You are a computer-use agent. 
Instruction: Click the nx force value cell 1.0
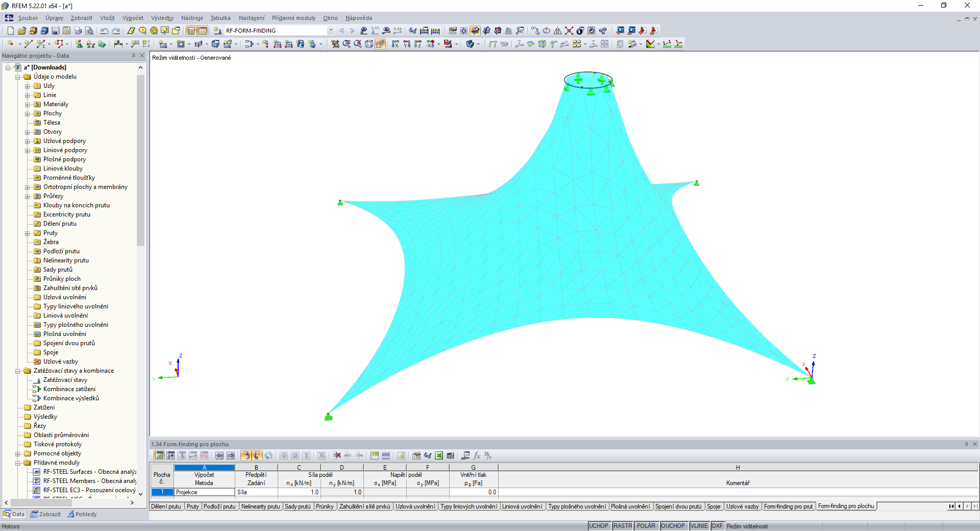coord(299,492)
